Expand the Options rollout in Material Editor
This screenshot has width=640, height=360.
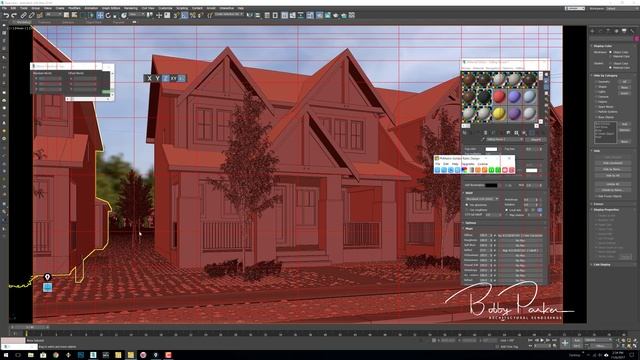(470, 223)
